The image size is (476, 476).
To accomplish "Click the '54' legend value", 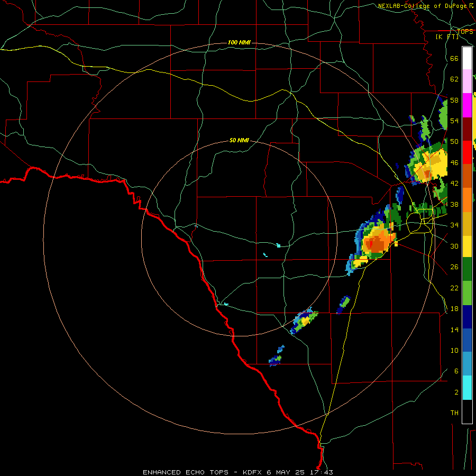I will coord(454,121).
